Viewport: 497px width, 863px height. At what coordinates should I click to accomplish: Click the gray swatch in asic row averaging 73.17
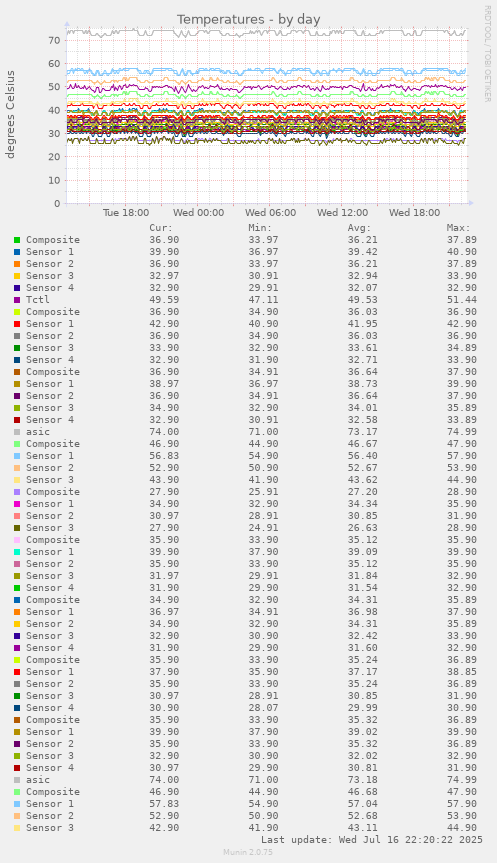17,432
